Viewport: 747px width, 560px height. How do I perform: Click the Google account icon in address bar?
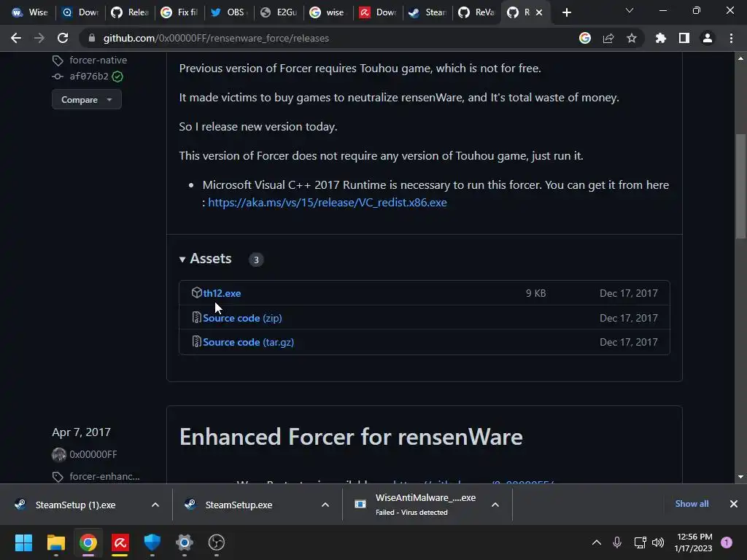click(585, 38)
